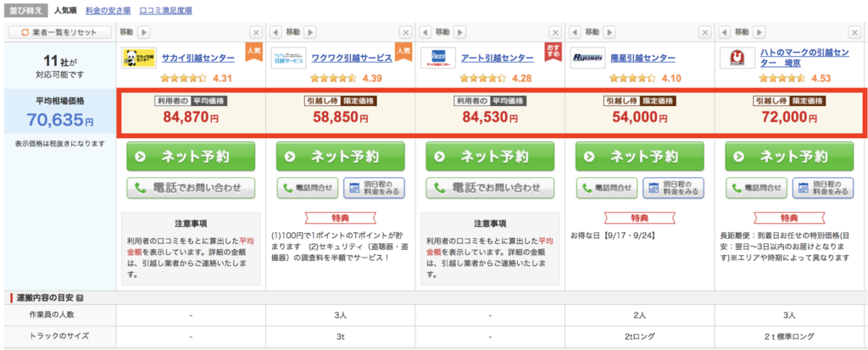The width and height of the screenshot is (868, 350).
Task: Click the 54,000円 limited price
Action: click(x=640, y=117)
